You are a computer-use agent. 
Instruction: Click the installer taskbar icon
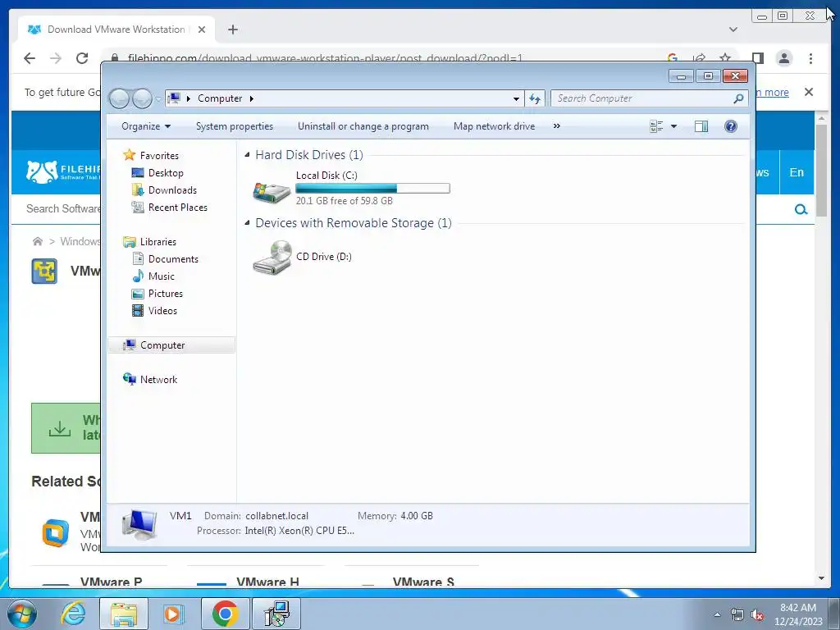(x=276, y=614)
